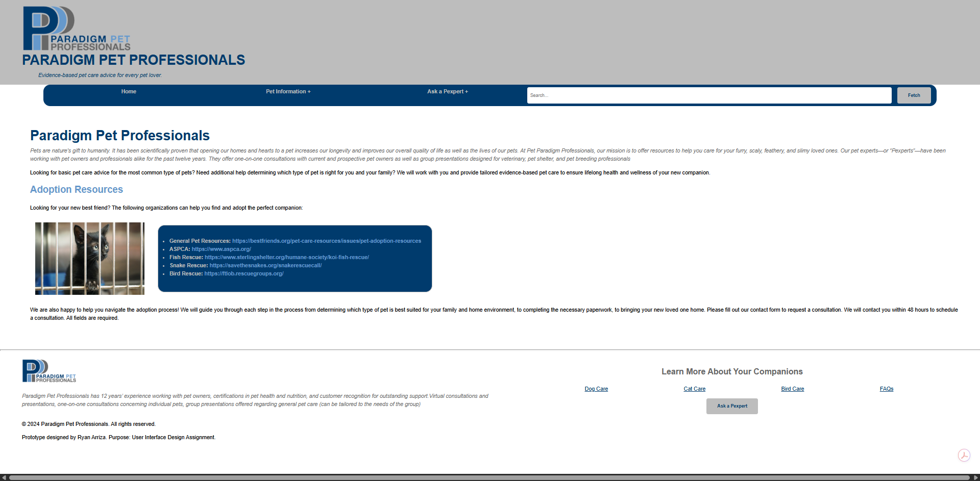This screenshot has width=980, height=481.
Task: Open the bestfriends.org General Pet Resources link
Action: (x=327, y=241)
